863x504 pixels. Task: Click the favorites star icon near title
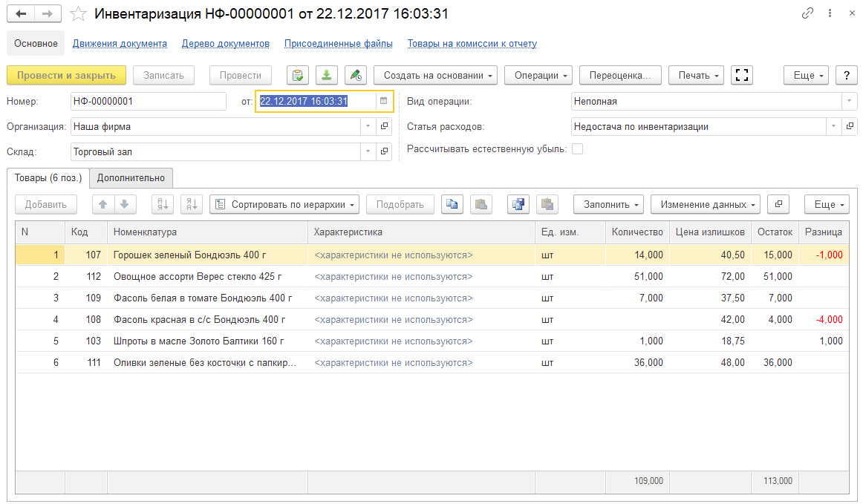pos(78,14)
